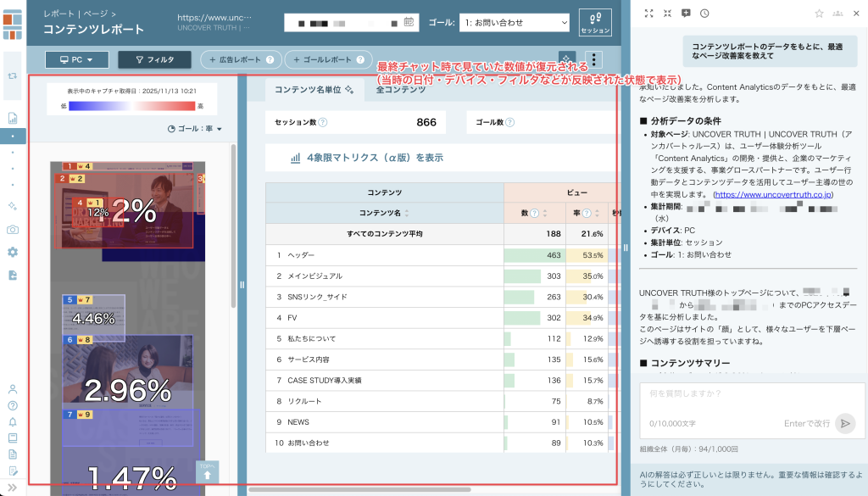Viewport: 868px width, 496px height.
Task: Expand the ゴール：率 heatmap metric dropdown
Action: [195, 129]
